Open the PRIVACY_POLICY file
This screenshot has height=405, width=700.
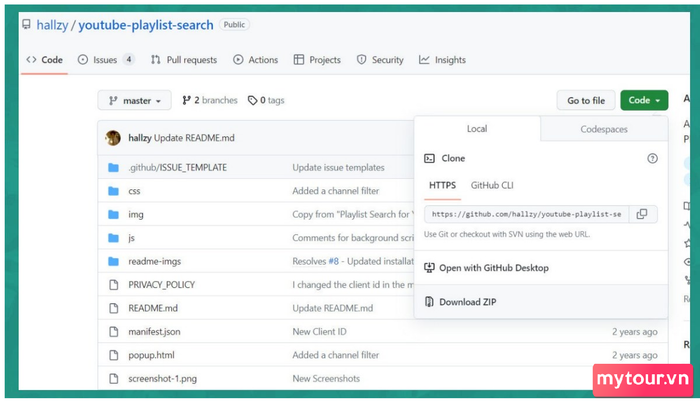pos(162,285)
